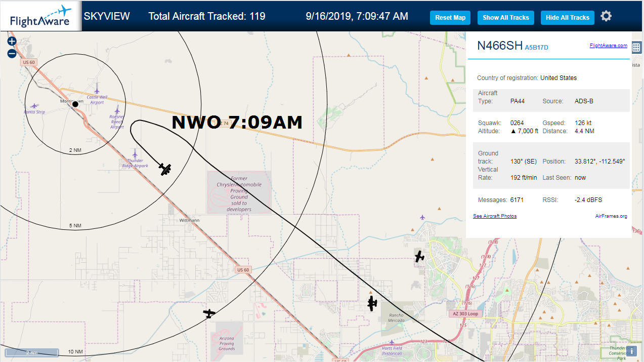Click the aircraft type value PA44

(x=518, y=101)
